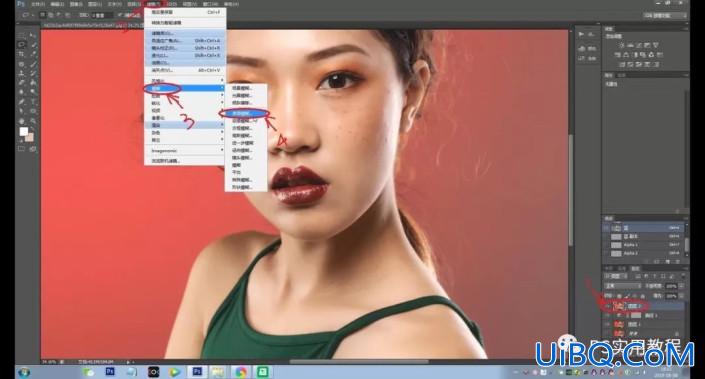Image resolution: width=705 pixels, height=379 pixels.
Task: Open the layer kind filter dropdown
Action: pos(615,276)
